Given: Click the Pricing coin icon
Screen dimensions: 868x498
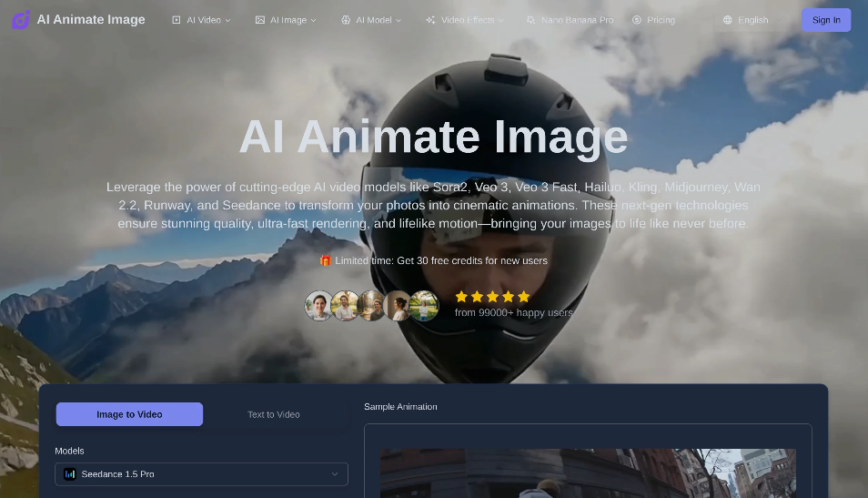Looking at the screenshot, I should tap(637, 20).
